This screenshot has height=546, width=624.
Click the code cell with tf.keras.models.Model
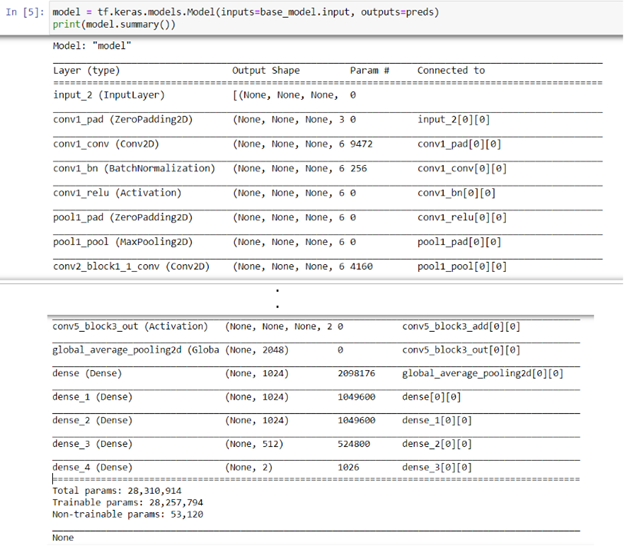(x=335, y=18)
